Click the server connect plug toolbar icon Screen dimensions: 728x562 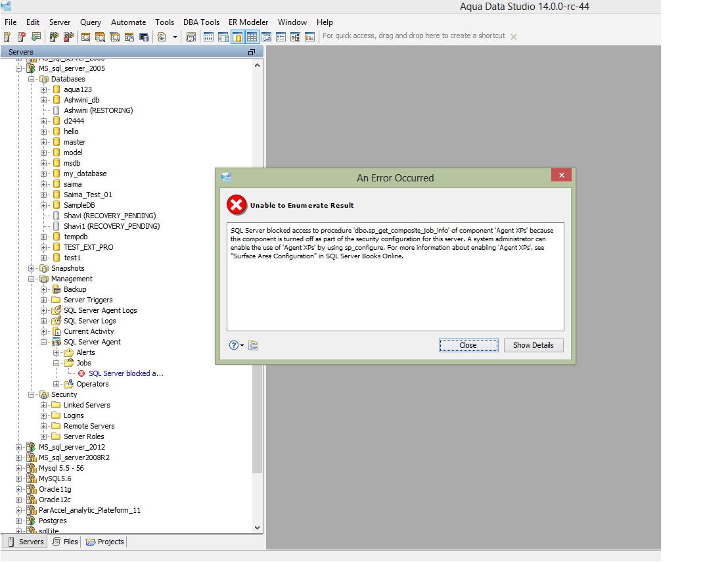pyautogui.click(x=54, y=37)
